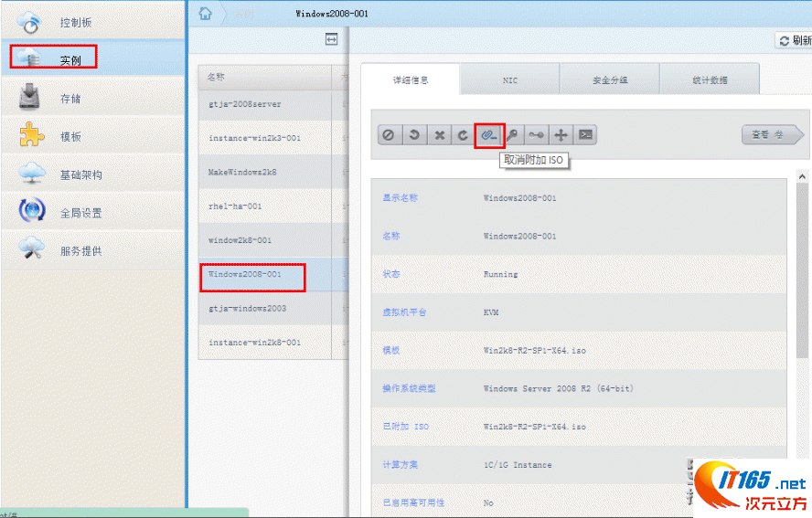Click the 1C/1G Instance value
This screenshot has height=518, width=812.
tap(518, 465)
